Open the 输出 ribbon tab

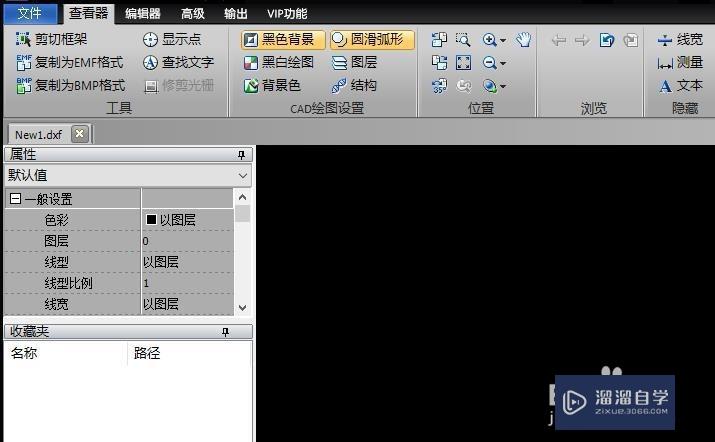[x=236, y=14]
